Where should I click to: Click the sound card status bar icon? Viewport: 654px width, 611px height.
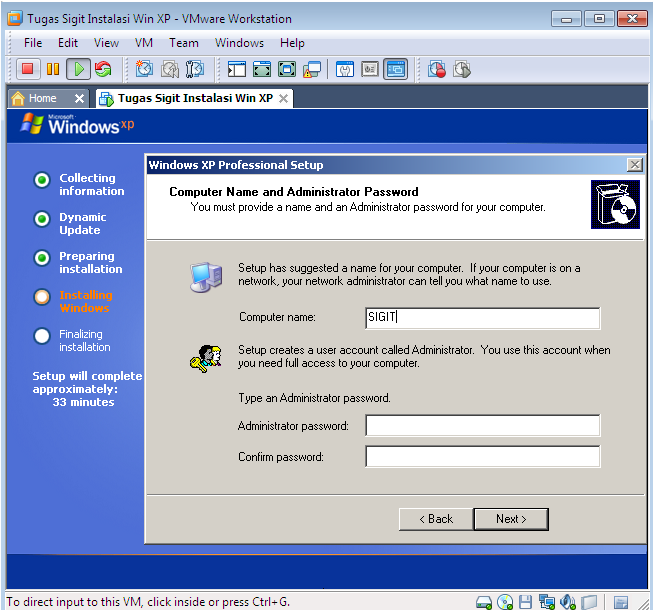point(568,602)
